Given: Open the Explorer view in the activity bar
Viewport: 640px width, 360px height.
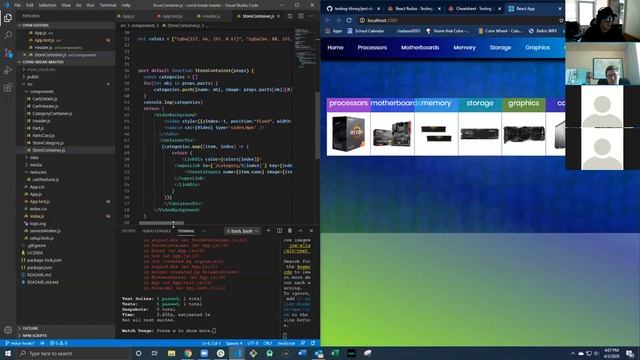Looking at the screenshot, I should pyautogui.click(x=8, y=18).
